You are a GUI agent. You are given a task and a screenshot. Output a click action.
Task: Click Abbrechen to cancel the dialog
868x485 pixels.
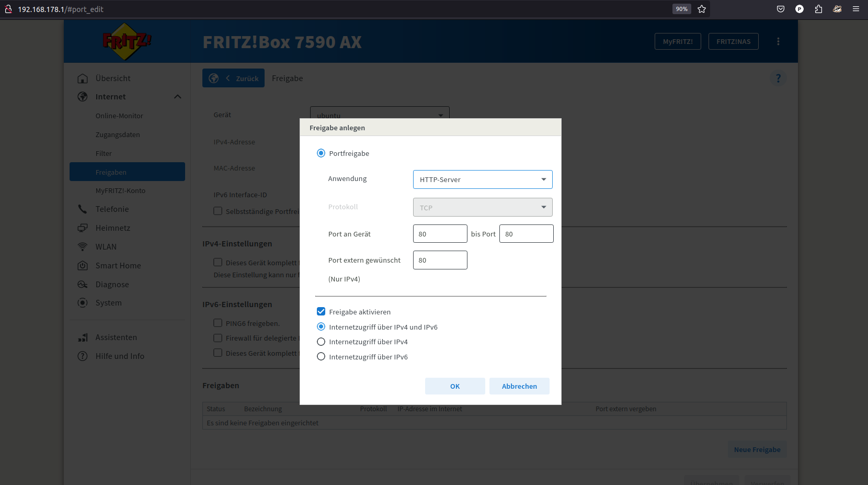(x=519, y=386)
